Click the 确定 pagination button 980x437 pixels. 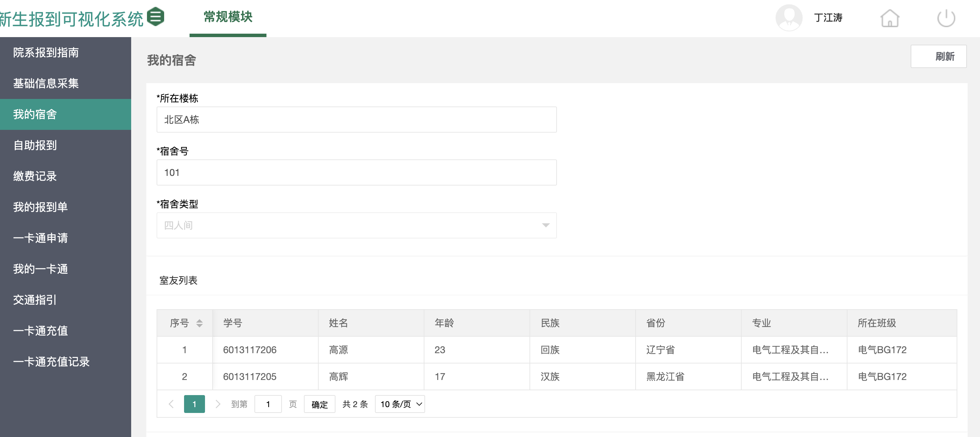[x=319, y=404]
